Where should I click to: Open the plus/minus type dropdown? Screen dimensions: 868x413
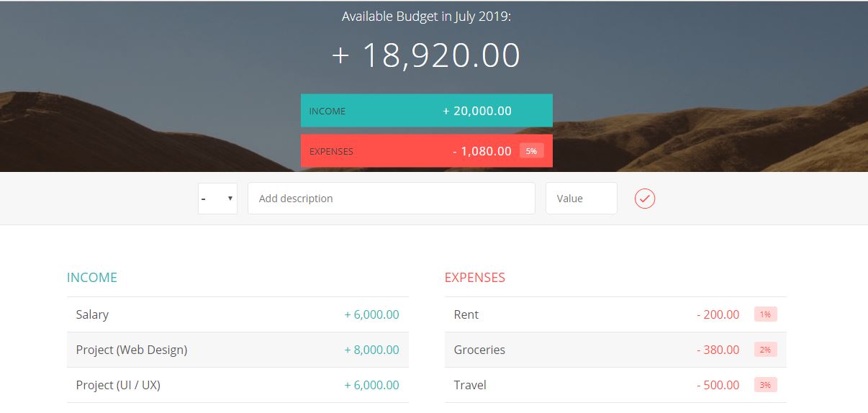point(217,199)
